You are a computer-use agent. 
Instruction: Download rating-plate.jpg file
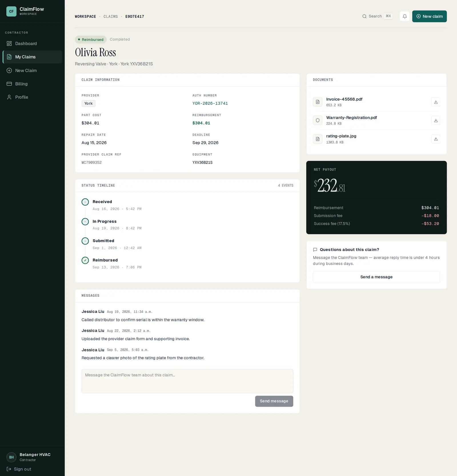click(x=436, y=139)
